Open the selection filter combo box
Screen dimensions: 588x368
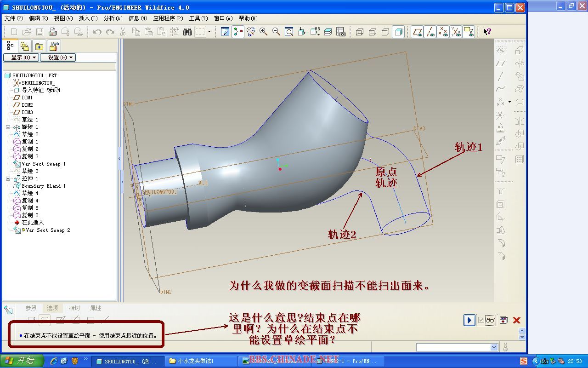tap(457, 347)
